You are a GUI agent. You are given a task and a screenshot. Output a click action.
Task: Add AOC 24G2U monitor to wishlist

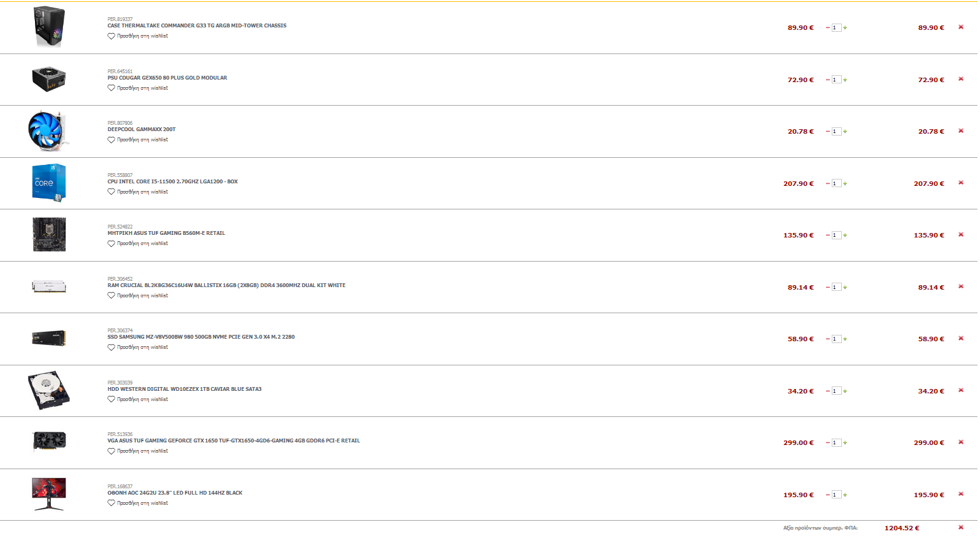(137, 504)
